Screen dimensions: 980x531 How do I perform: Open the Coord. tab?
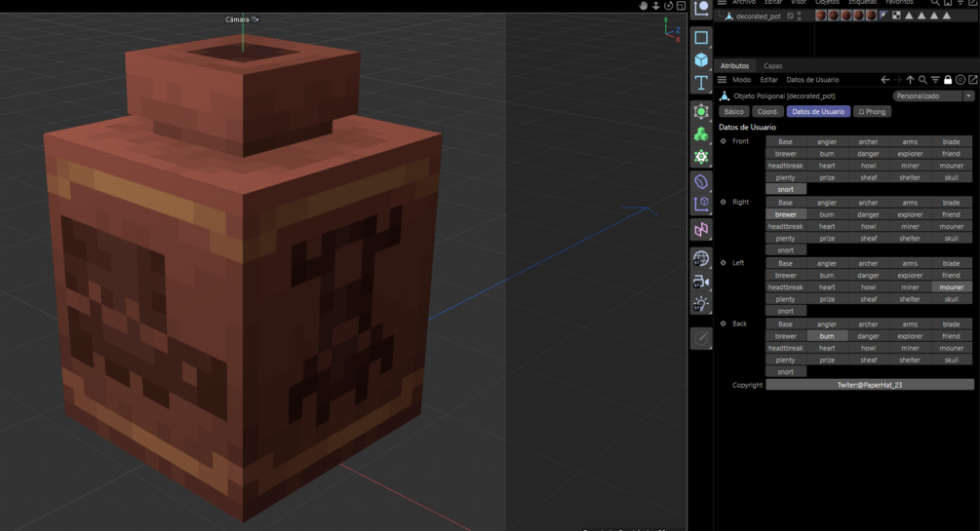pos(767,111)
